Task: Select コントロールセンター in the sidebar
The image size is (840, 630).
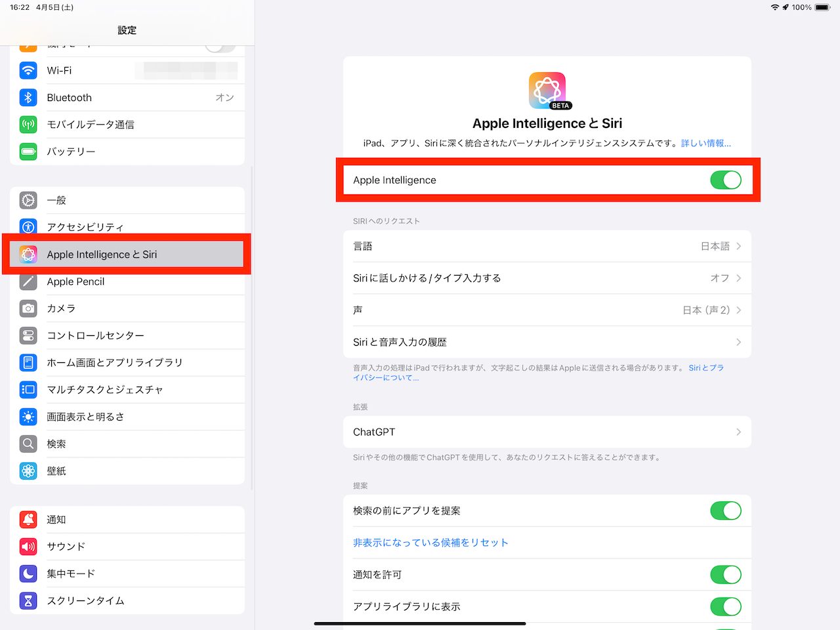Action: pyautogui.click(x=127, y=335)
